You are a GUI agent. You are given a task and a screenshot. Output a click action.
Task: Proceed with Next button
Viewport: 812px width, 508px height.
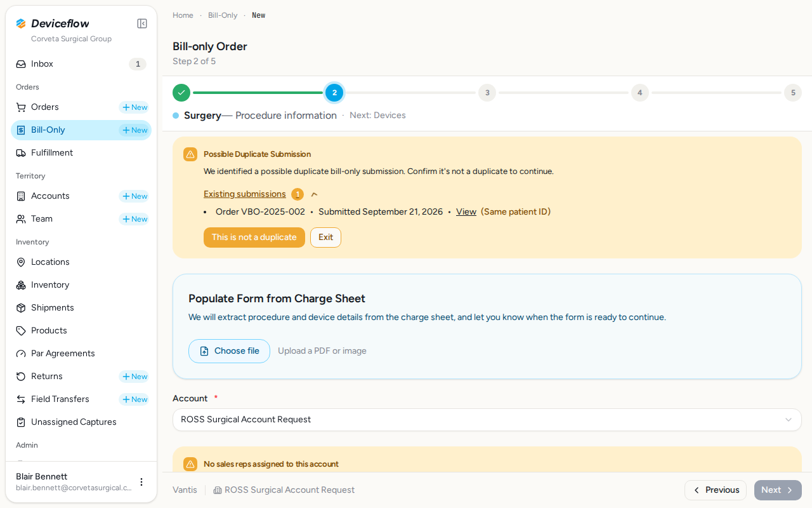[x=778, y=490]
